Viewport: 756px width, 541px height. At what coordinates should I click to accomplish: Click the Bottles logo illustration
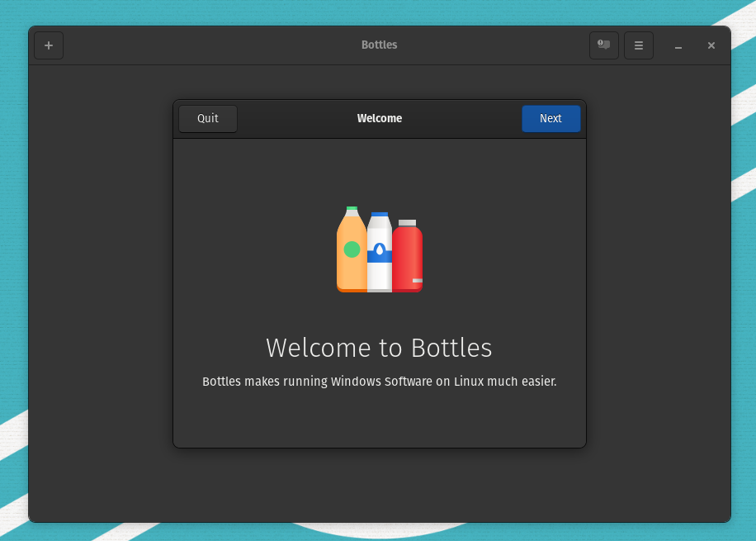click(379, 250)
